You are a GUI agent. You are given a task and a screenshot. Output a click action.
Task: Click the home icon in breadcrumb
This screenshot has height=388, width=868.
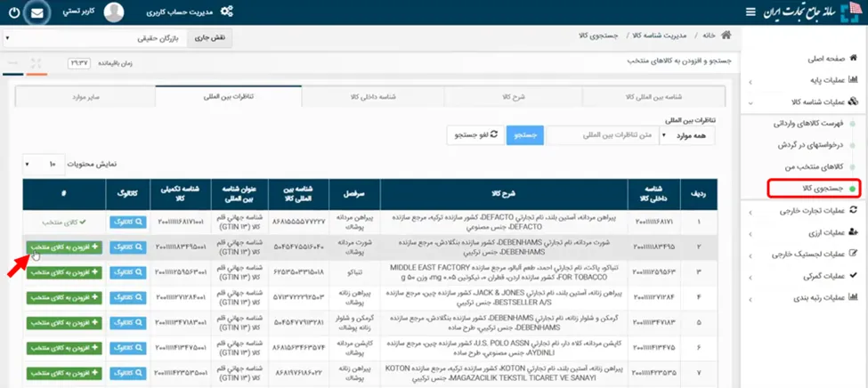click(726, 35)
